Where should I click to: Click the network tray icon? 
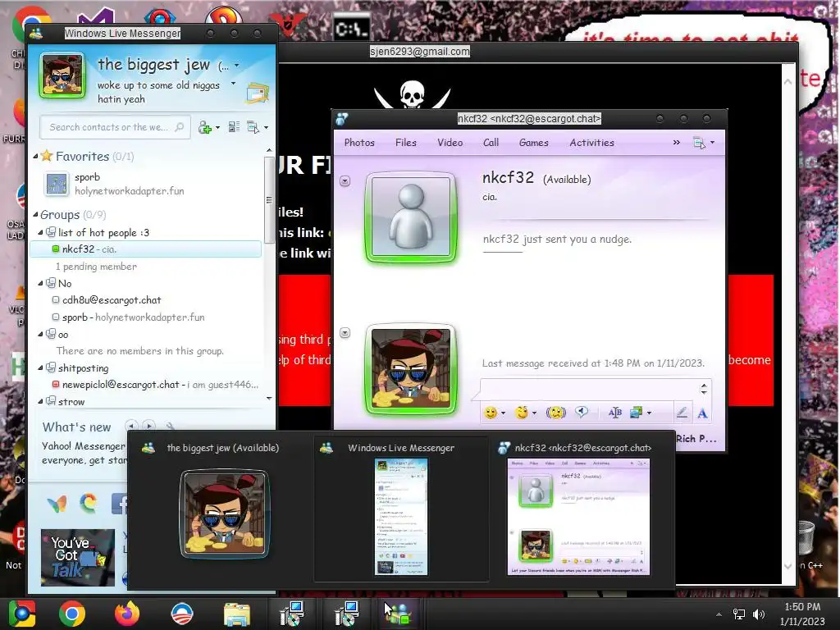point(739,614)
